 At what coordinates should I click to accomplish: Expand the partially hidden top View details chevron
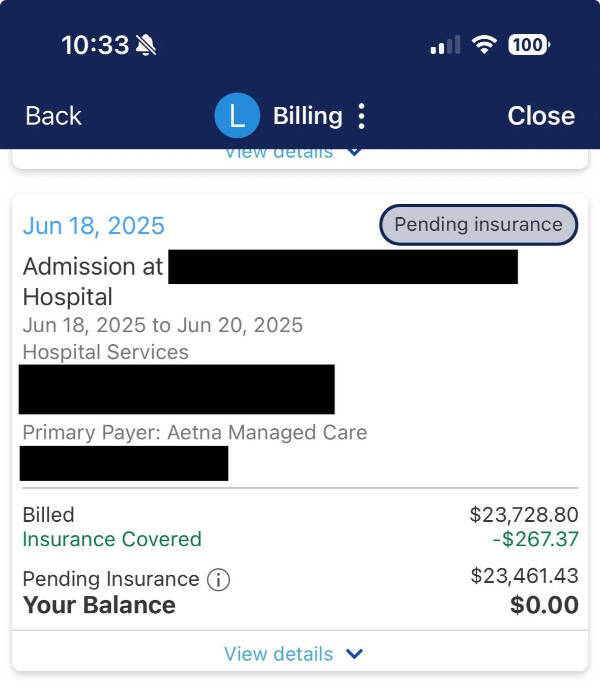[354, 152]
